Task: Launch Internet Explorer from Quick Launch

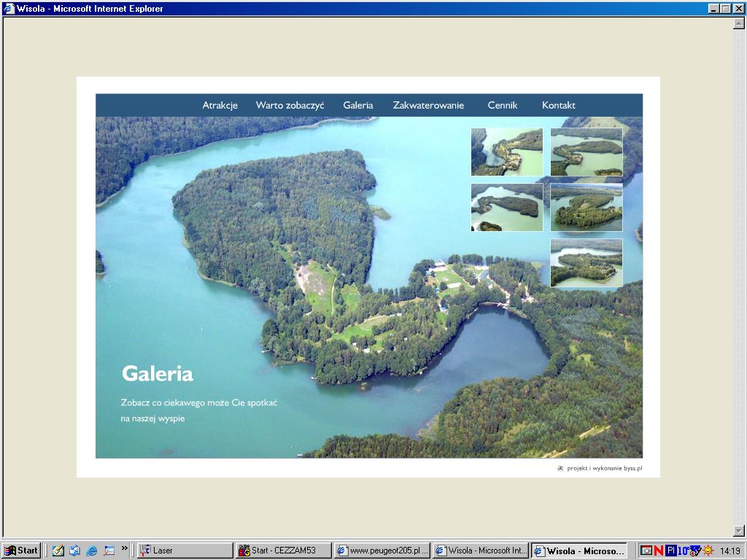Action: click(91, 551)
